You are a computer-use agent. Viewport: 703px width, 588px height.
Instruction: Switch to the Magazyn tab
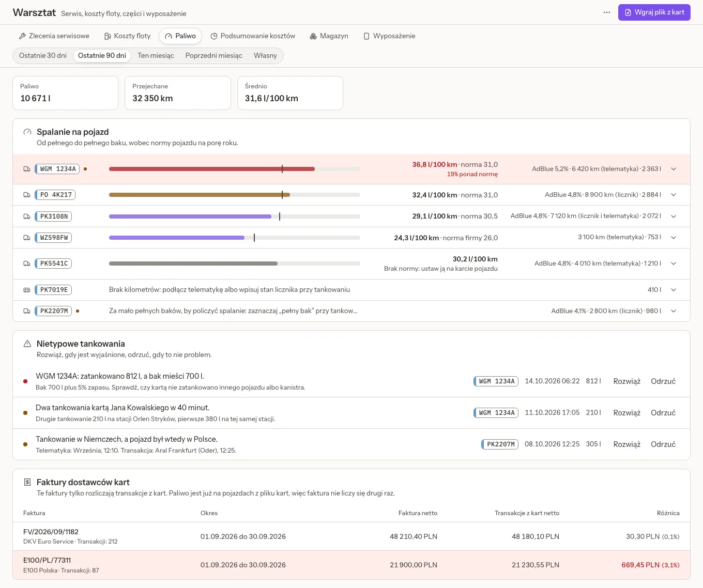point(329,36)
